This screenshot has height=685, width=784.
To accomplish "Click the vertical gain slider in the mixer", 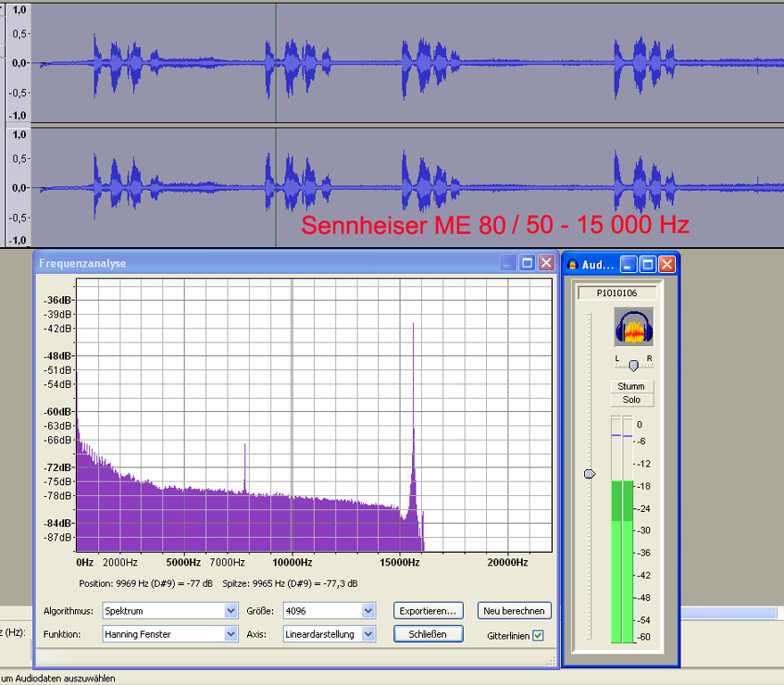I will [x=589, y=474].
